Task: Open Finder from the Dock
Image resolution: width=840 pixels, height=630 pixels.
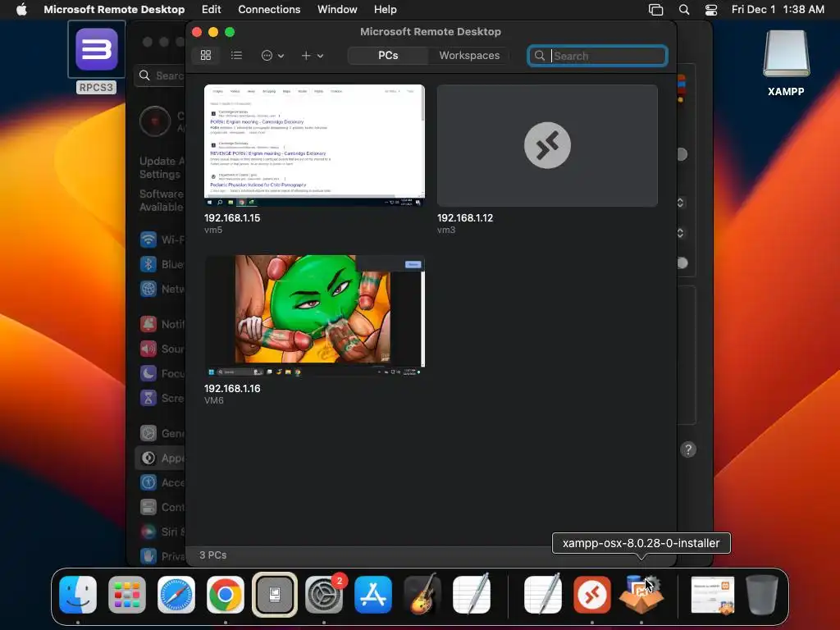Action: tap(78, 594)
